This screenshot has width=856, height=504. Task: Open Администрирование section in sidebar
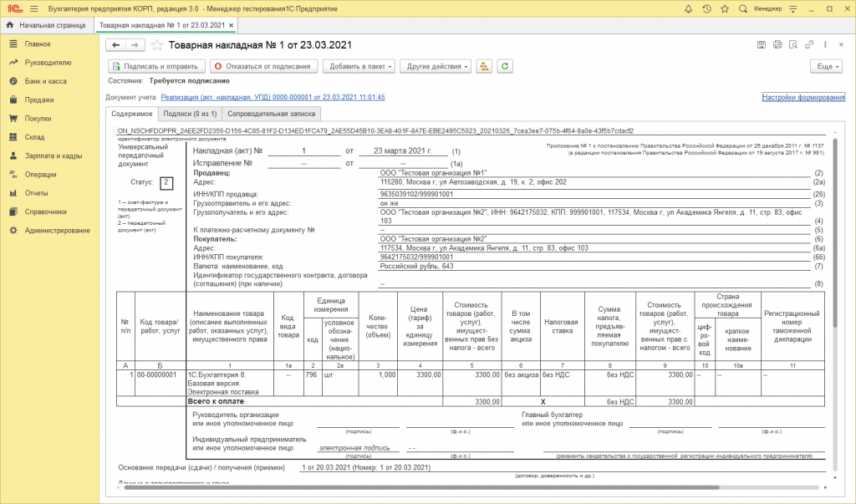coord(58,231)
